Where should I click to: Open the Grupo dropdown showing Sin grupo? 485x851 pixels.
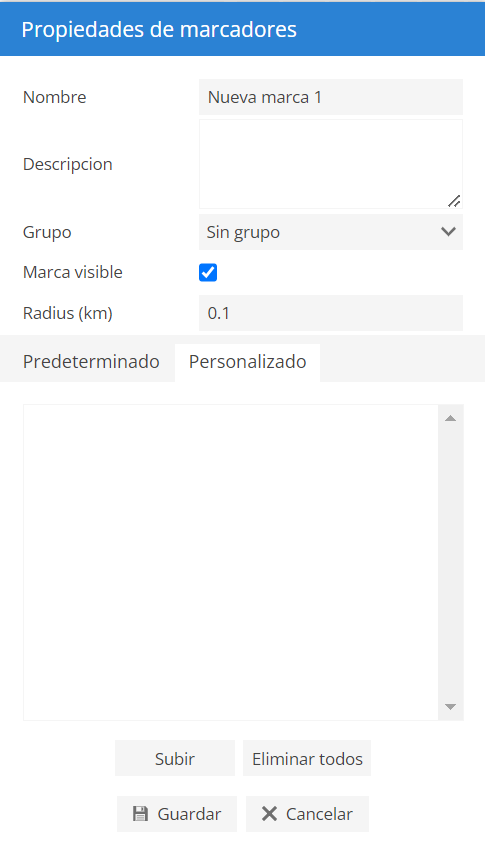pyautogui.click(x=331, y=232)
